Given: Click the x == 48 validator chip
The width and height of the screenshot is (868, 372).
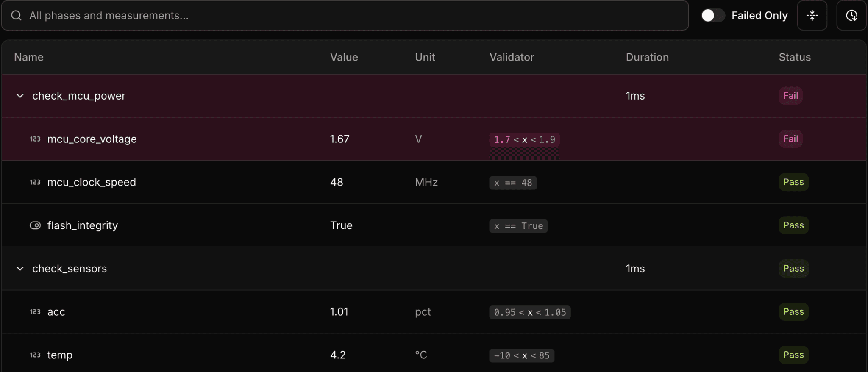Looking at the screenshot, I should 513,183.
